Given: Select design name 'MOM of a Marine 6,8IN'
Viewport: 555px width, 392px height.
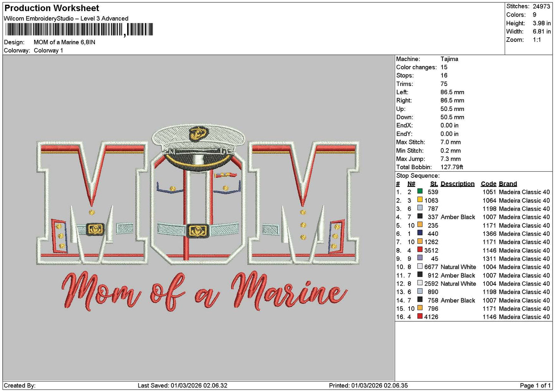Looking at the screenshot, I should (x=65, y=42).
